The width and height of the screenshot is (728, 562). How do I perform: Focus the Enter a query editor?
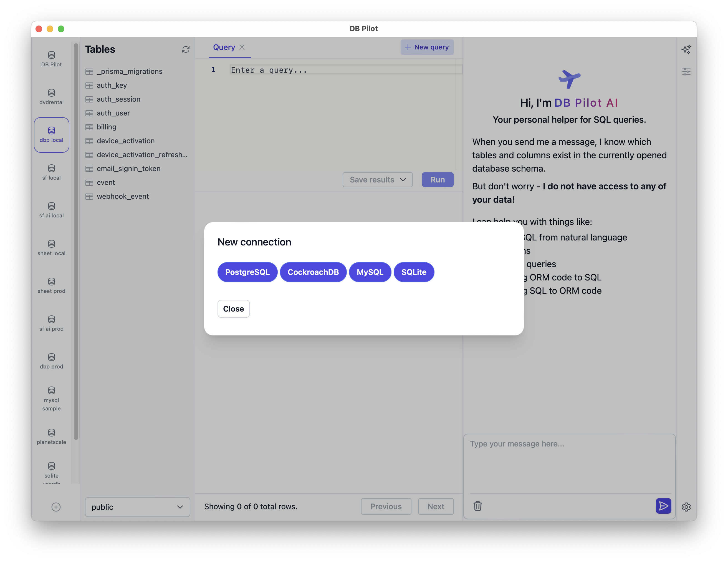(345, 70)
